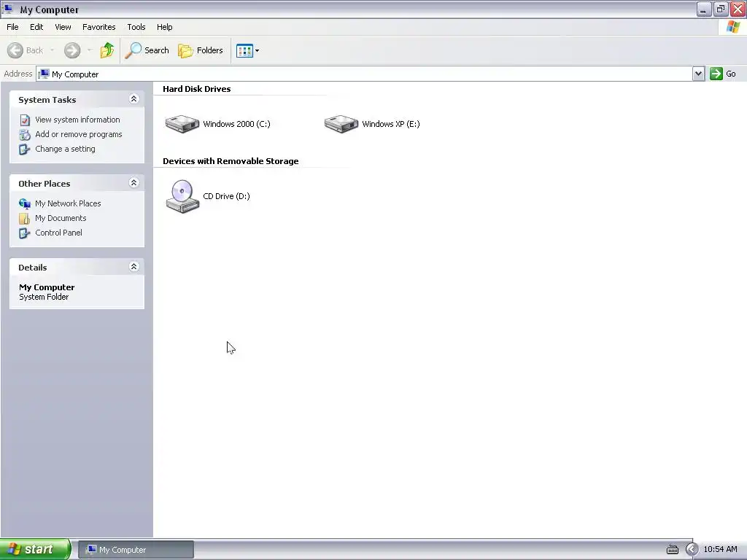Collapse the Details panel
747x560 pixels.
(x=134, y=267)
